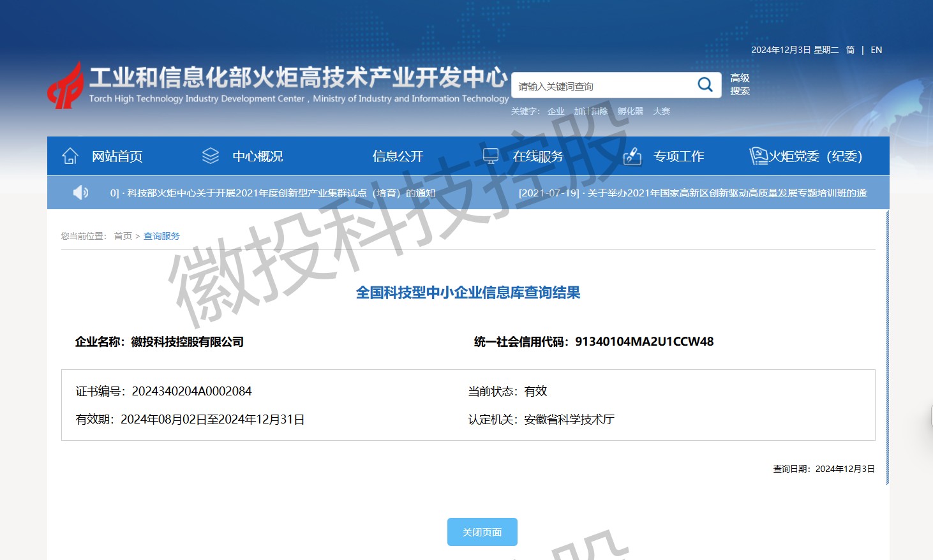Select credit code 91340104MA2U1CCW48

click(645, 342)
